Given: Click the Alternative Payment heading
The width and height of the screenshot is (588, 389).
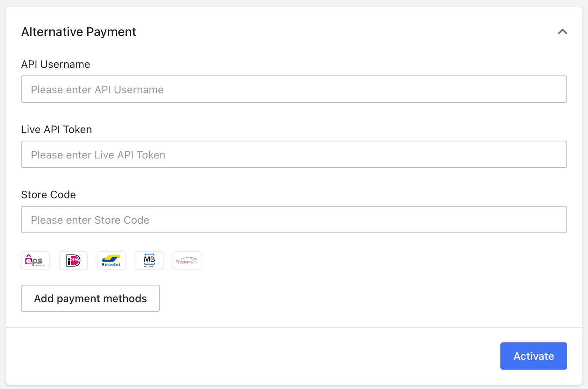Looking at the screenshot, I should tap(79, 32).
